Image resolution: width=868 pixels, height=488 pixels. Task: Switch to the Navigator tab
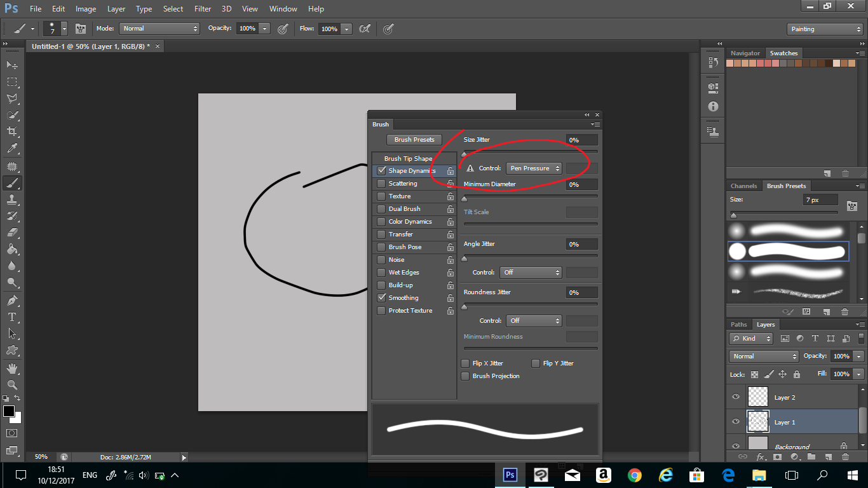(745, 53)
